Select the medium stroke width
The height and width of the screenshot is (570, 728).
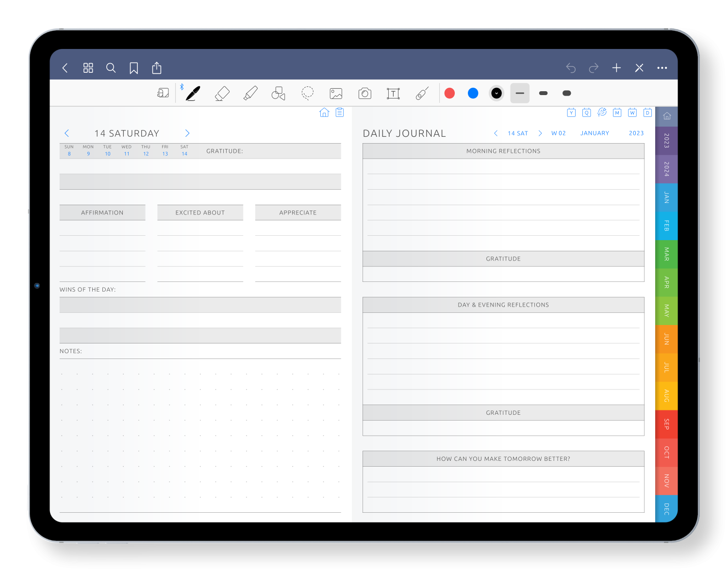point(543,93)
